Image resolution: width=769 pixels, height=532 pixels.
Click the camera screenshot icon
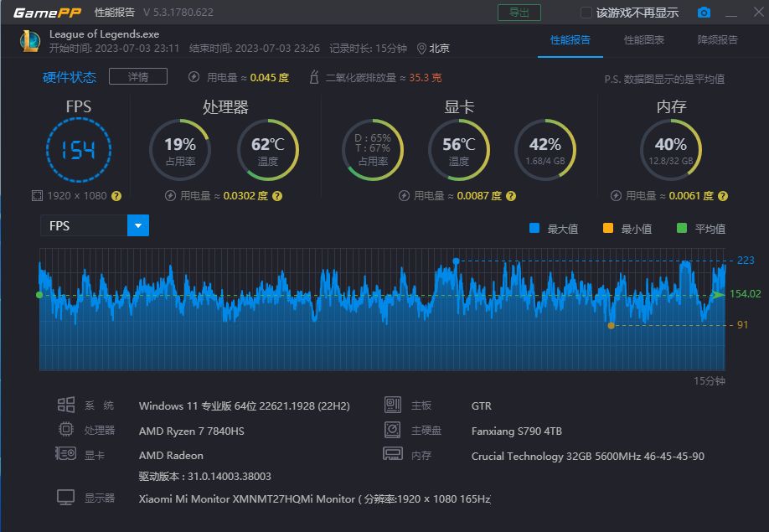point(704,13)
